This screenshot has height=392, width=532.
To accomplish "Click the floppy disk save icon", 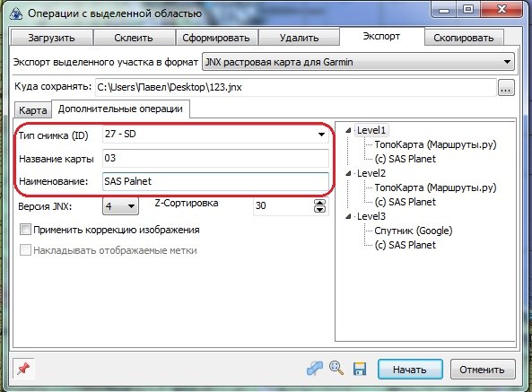I will pos(360,369).
